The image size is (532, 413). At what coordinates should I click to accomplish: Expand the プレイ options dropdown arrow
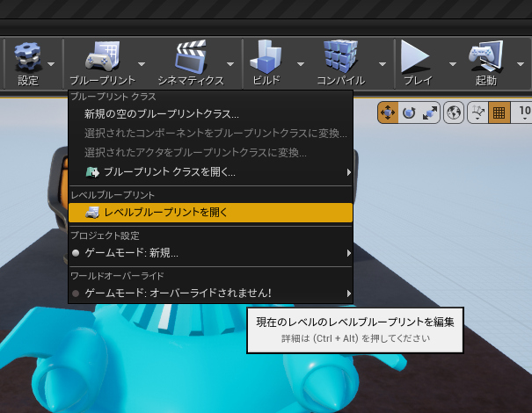coord(453,64)
